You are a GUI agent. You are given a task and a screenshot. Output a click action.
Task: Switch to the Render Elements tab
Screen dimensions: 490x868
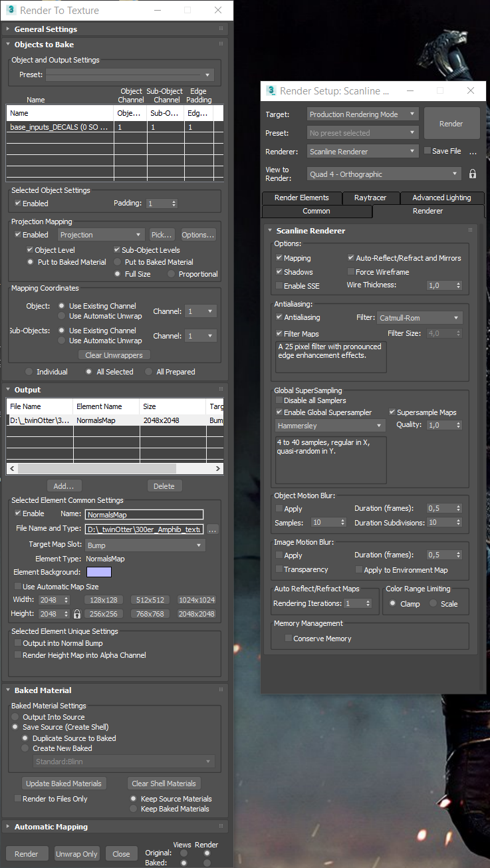tap(301, 198)
